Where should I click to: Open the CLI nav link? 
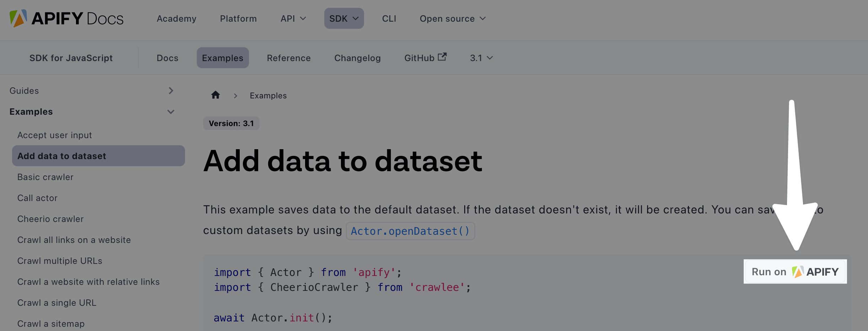point(389,18)
